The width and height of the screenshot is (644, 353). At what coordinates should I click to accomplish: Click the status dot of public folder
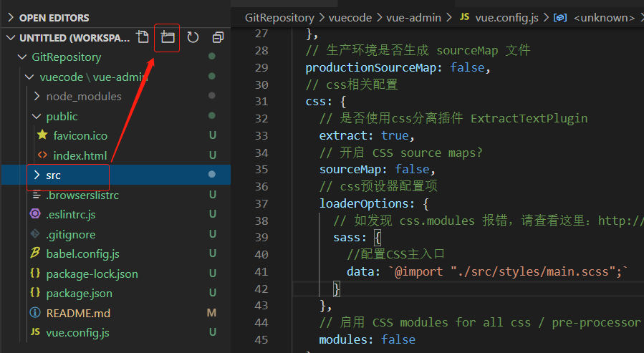(212, 116)
